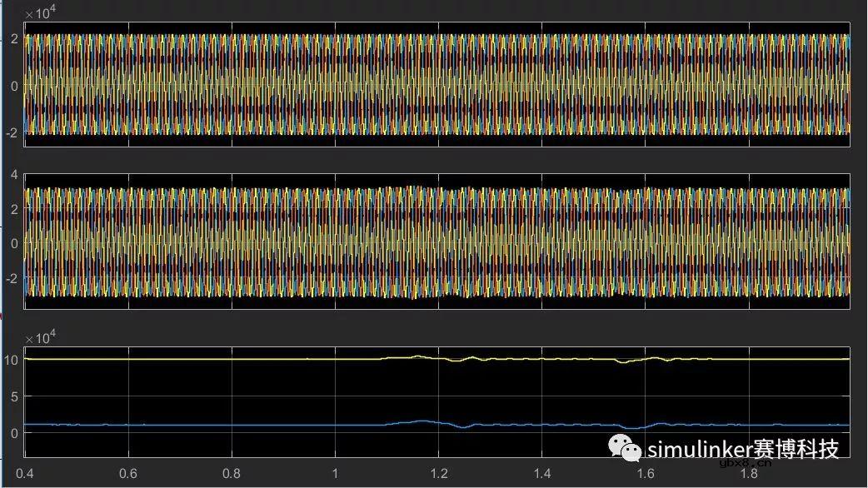Click the x-axis tick label 1.4
868x488 pixels.
(542, 472)
